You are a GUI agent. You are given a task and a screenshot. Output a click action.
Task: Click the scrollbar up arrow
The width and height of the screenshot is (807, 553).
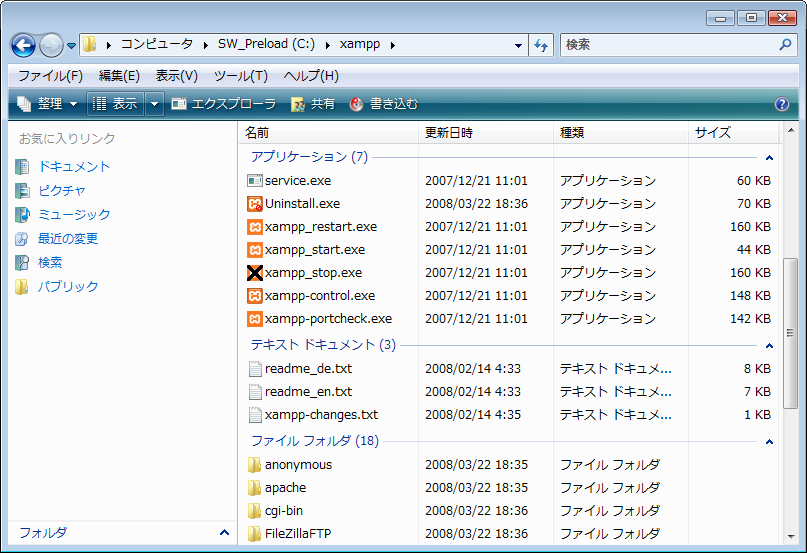coord(791,131)
